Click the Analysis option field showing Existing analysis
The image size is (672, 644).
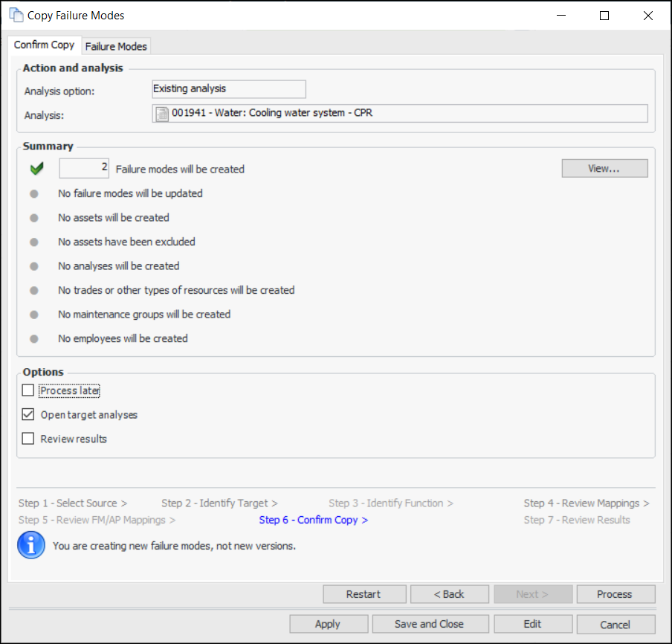tap(229, 89)
